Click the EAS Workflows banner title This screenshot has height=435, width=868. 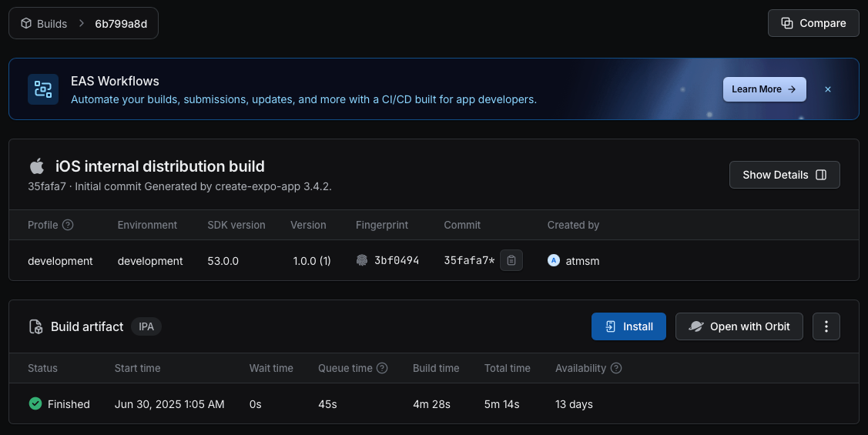[x=116, y=81]
